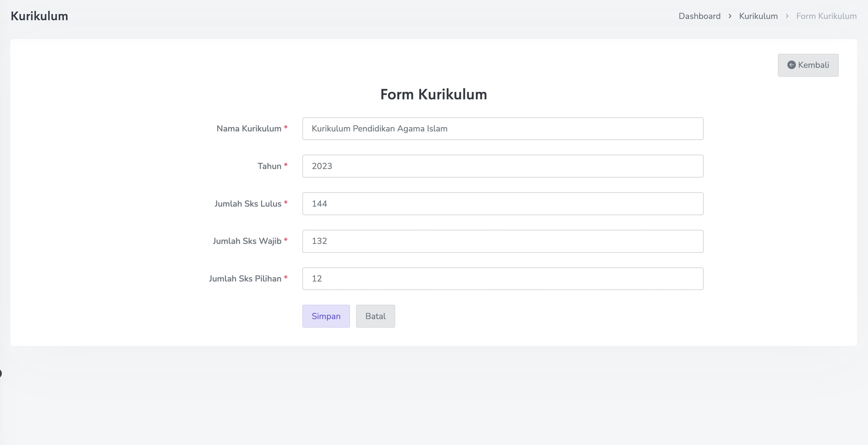Screen dimensions: 868x445
Task: Click the back arrow icon in Kembali
Action: [x=791, y=65]
